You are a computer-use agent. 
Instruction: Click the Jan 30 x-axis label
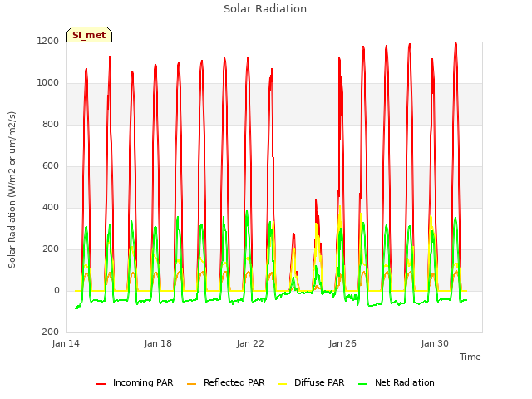coord(435,343)
